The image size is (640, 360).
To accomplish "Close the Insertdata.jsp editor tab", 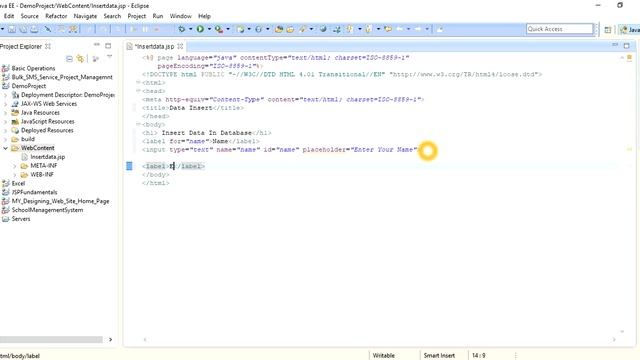I will [180, 46].
